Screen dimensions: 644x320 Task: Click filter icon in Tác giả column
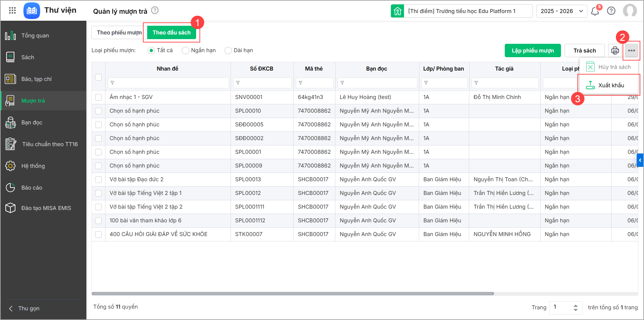pos(476,83)
